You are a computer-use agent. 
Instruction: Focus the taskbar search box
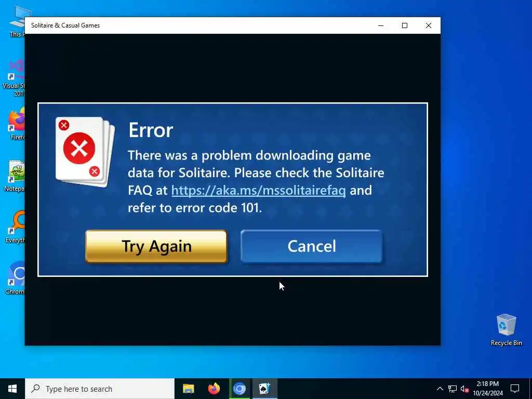point(100,389)
